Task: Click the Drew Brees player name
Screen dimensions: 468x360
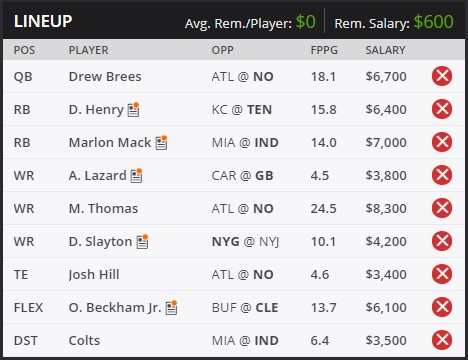Action: tap(105, 77)
